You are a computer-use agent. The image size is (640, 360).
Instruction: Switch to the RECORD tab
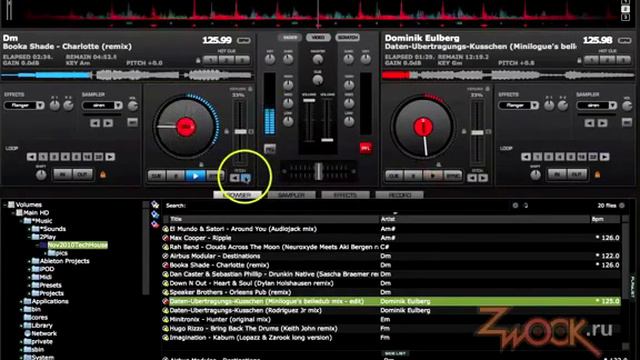(x=400, y=195)
